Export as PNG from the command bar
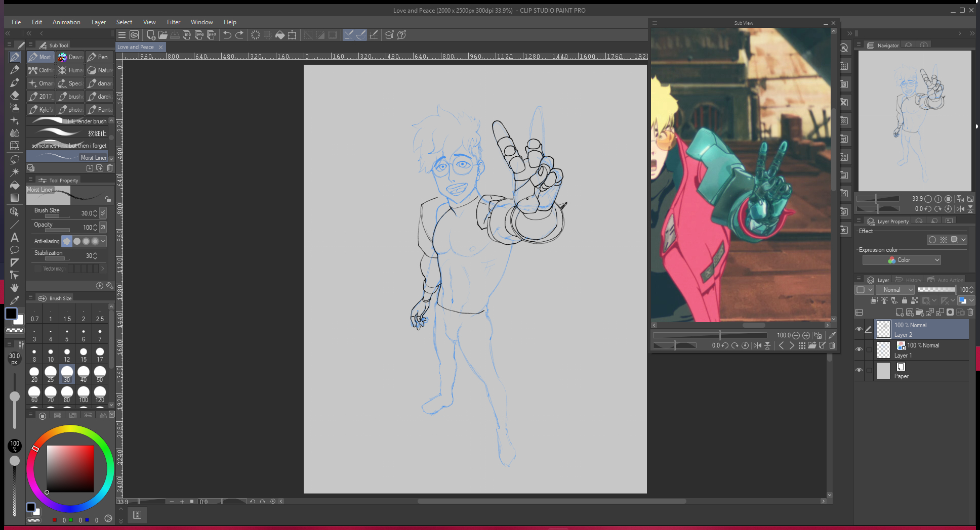The height and width of the screenshot is (530, 980). point(199,35)
